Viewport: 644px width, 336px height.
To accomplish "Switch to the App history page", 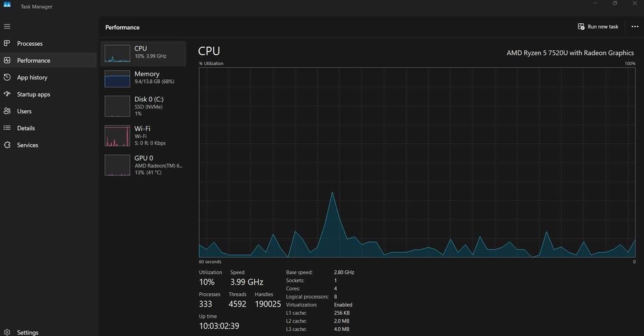I will coord(32,77).
